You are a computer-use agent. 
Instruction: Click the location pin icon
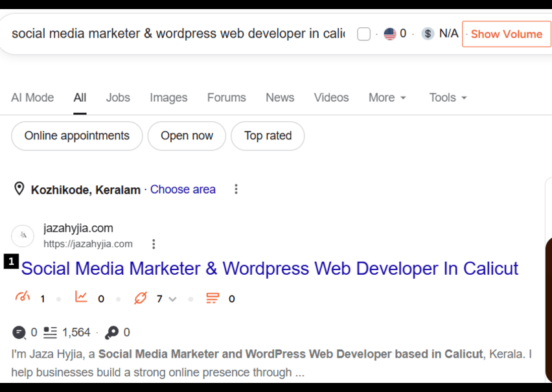coord(19,189)
